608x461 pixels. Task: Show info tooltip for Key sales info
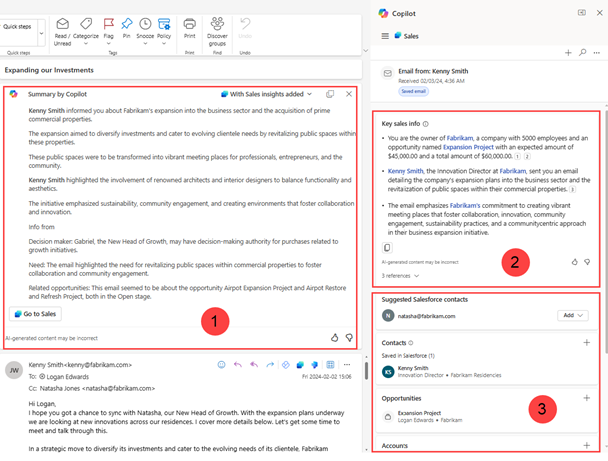tap(426, 124)
